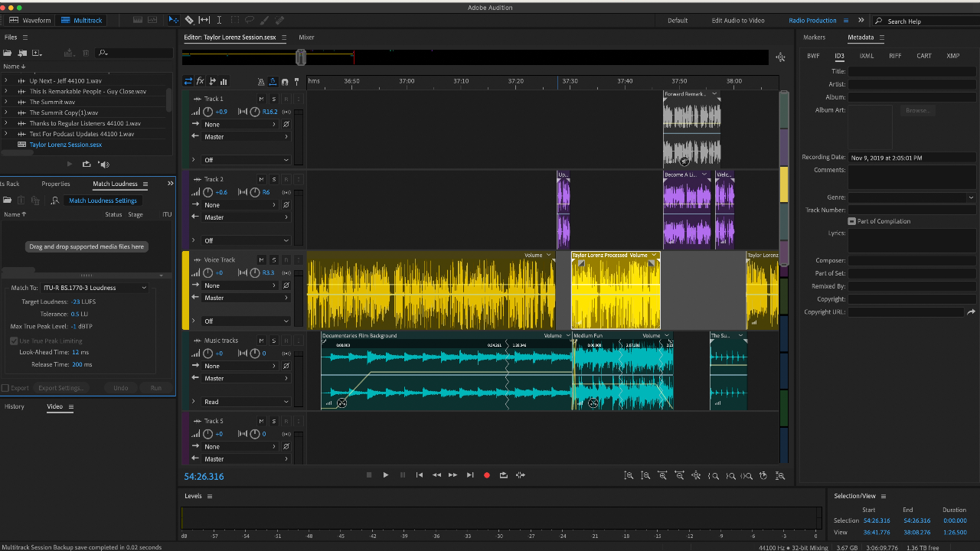Mute Track 1
Image resolution: width=980 pixels, height=551 pixels.
coord(261,99)
